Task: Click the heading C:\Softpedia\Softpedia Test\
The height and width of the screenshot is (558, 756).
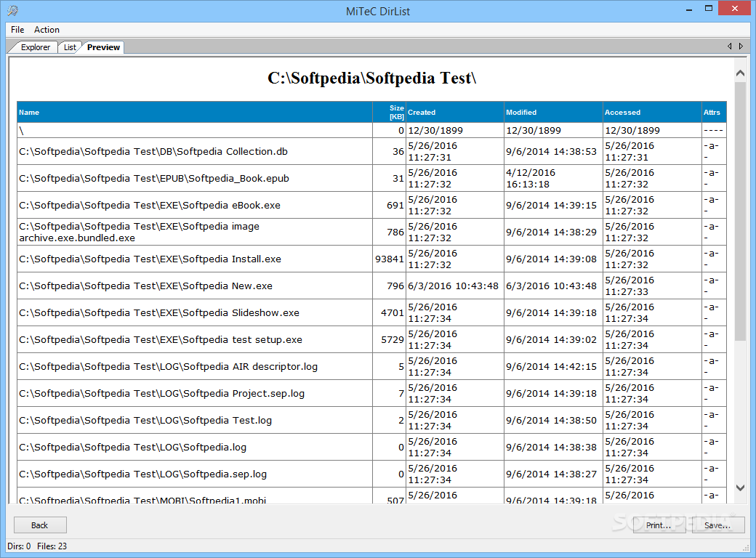Action: [x=371, y=78]
